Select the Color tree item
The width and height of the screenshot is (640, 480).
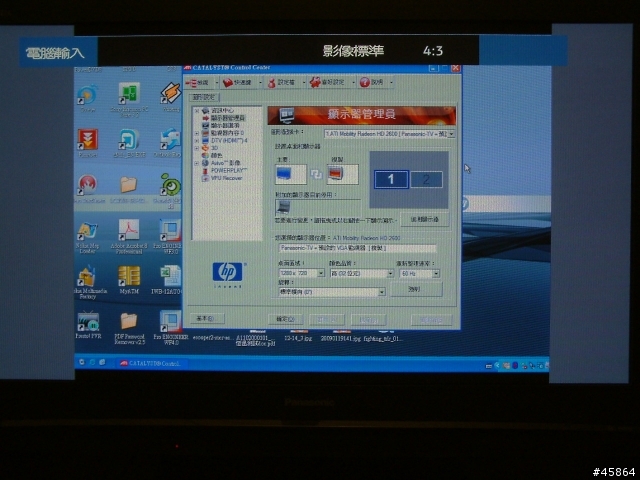point(216,156)
